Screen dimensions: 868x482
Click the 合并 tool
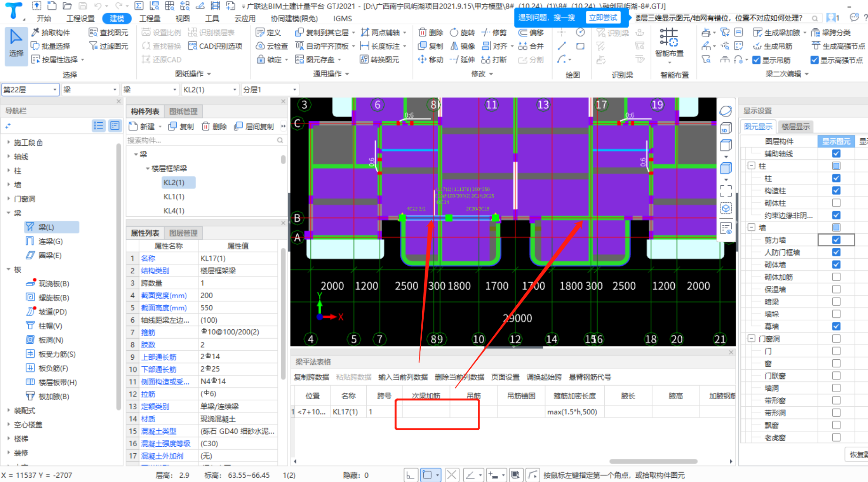pyautogui.click(x=531, y=46)
